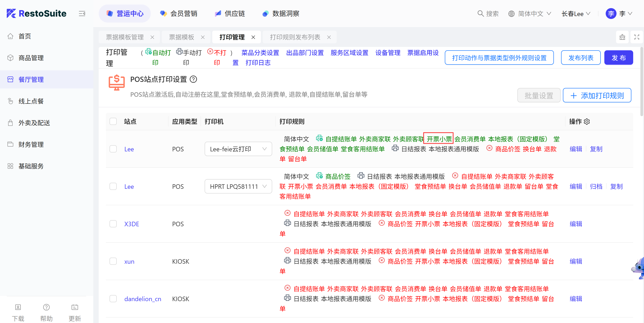Click the search magnifier icon
644x323 pixels.
tap(480, 14)
